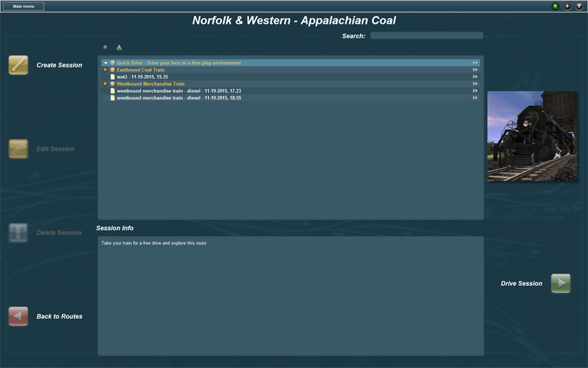Click the double-arrow on Westbound Merchandise Train row
Image resolution: width=588 pixels, height=368 pixels.
pos(475,83)
